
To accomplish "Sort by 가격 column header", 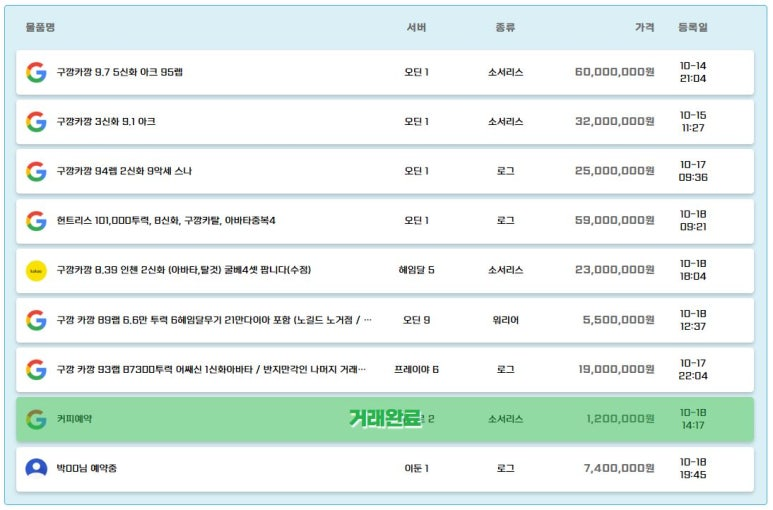I will (x=644, y=27).
